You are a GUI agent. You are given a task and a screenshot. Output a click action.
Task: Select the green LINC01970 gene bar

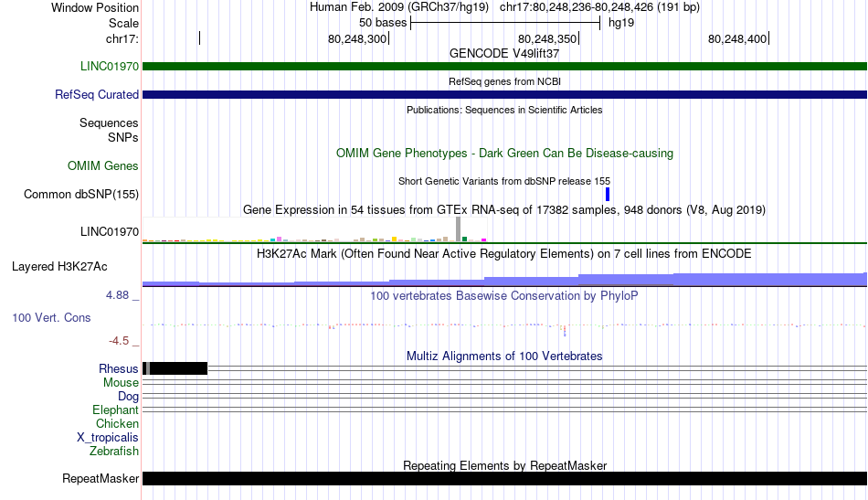point(504,67)
